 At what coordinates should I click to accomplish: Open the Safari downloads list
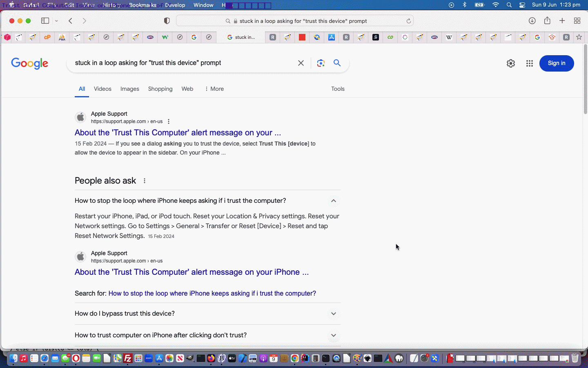[532, 21]
